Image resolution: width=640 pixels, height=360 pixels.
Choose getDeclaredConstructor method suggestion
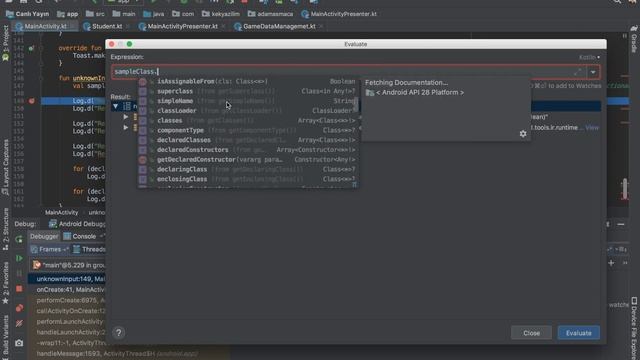247,160
